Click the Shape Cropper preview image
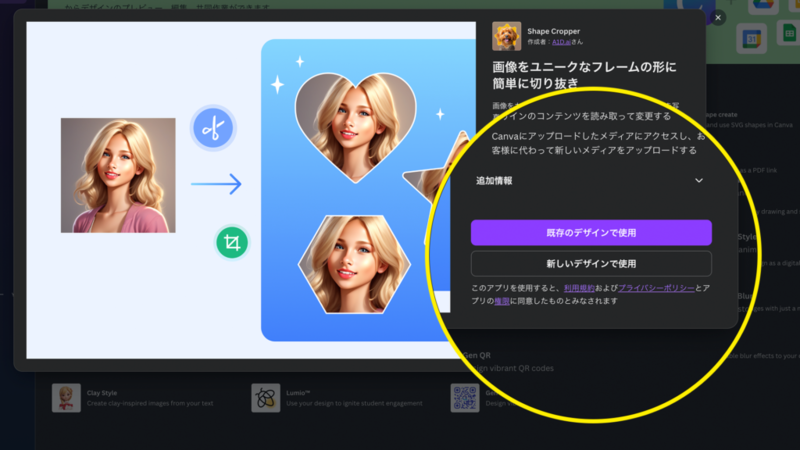800x450 pixels. pos(251,190)
